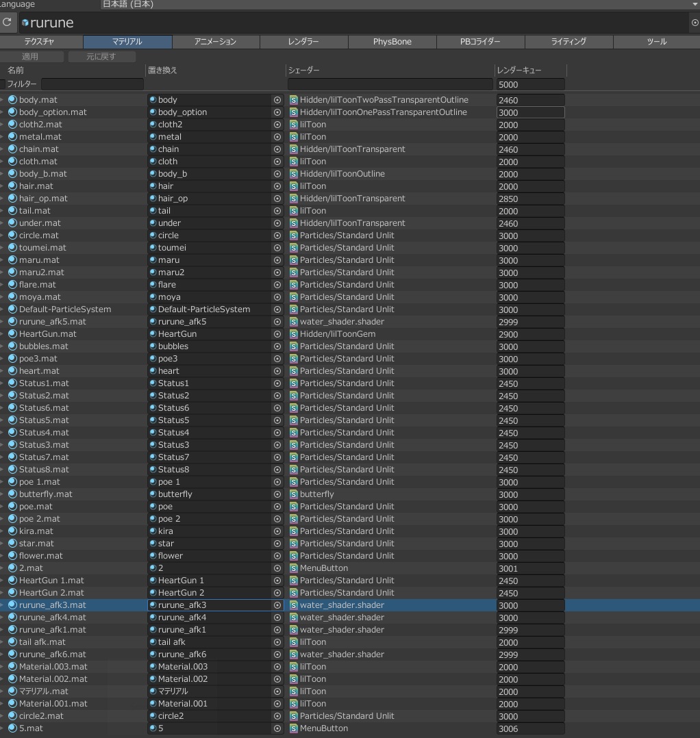This screenshot has height=738, width=700.
Task: Click the material icon of Default-ParticleSystem.mat
Action: point(12,309)
